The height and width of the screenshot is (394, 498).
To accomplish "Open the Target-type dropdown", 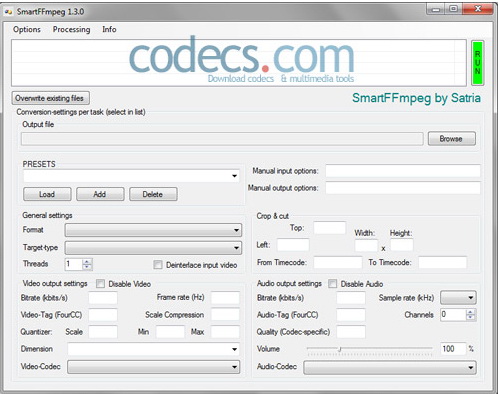I will [153, 248].
